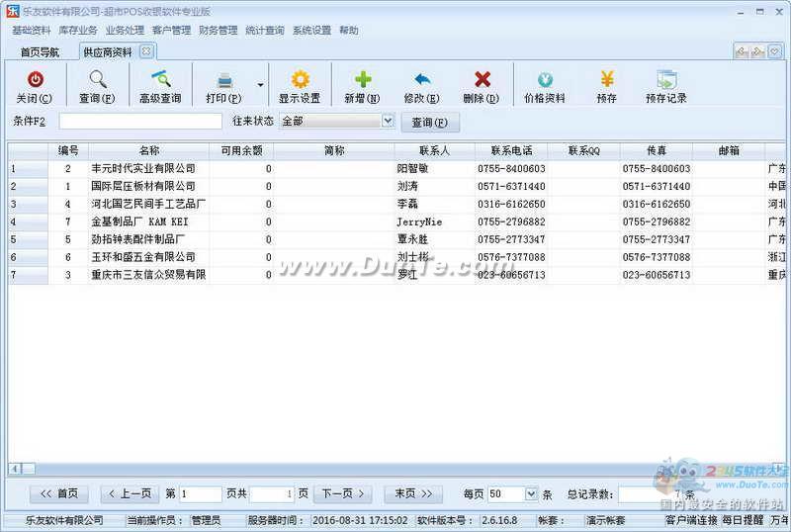The image size is (791, 532).
Task: Click the red 关闭 power icon
Action: 35,81
